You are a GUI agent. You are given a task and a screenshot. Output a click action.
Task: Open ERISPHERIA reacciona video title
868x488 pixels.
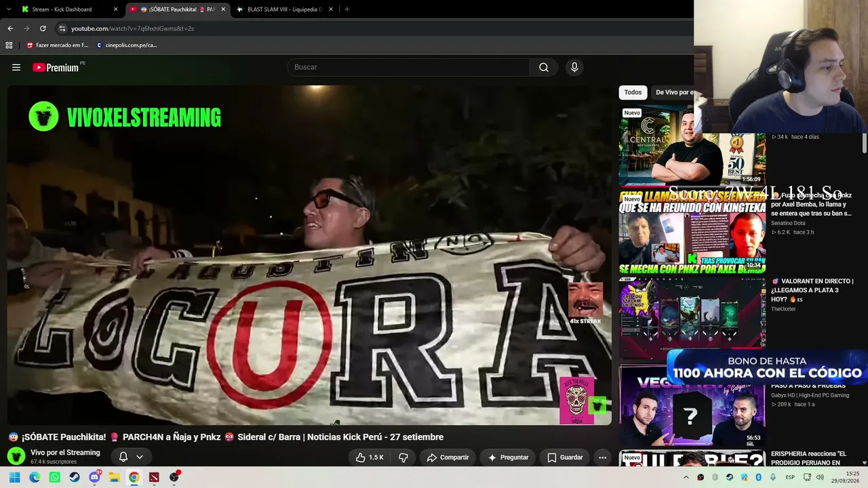pyautogui.click(x=809, y=458)
